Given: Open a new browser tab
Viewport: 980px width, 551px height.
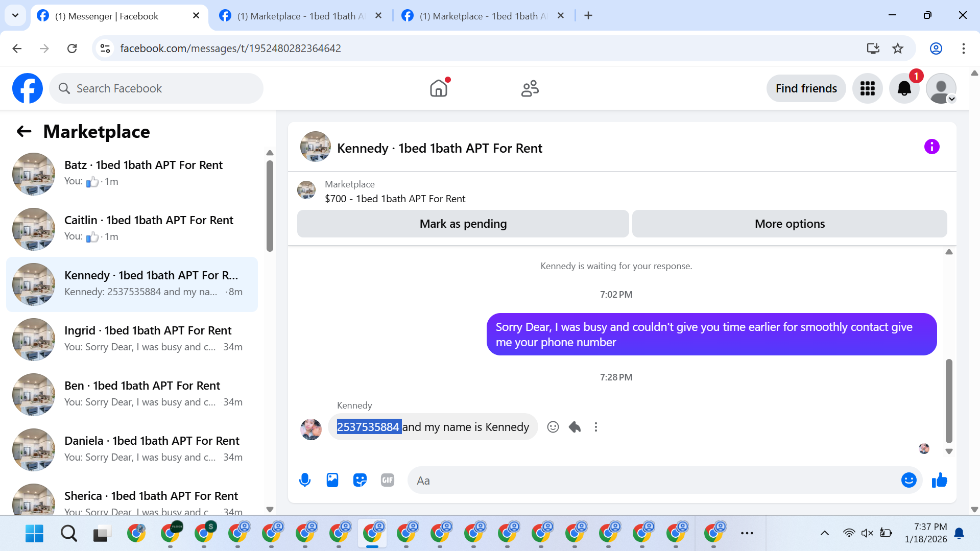Looking at the screenshot, I should 588,16.
